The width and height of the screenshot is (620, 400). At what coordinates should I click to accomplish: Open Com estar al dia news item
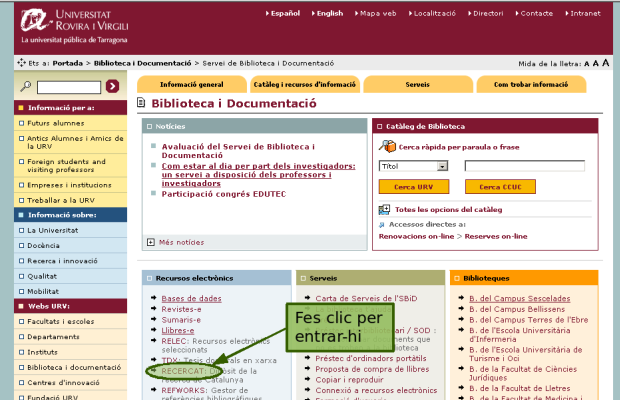258,175
